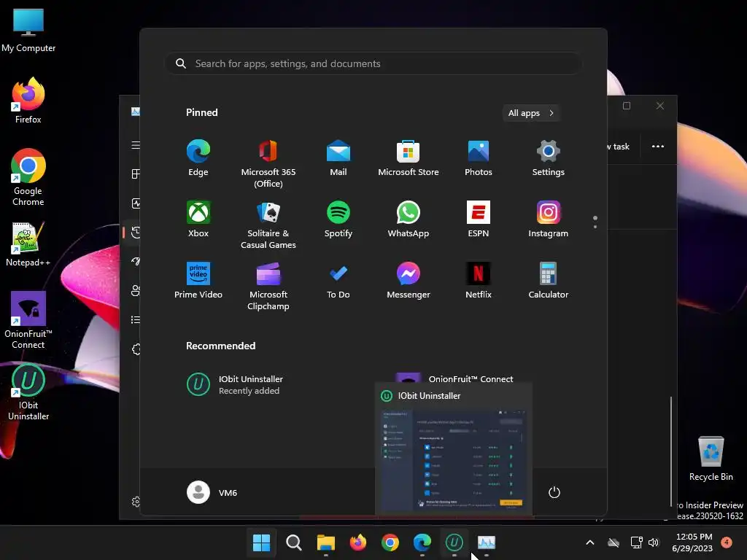Open File Explorer from taskbar
The width and height of the screenshot is (747, 560).
[x=326, y=542]
